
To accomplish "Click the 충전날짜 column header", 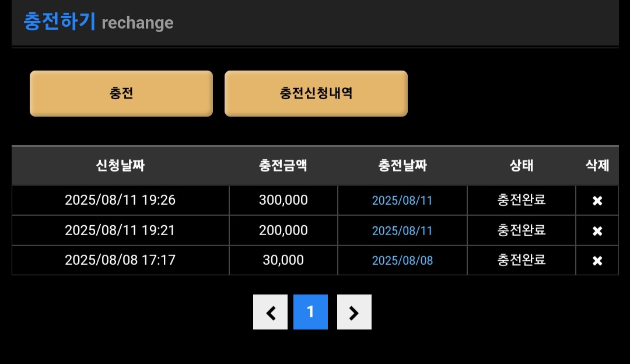I will (x=402, y=166).
